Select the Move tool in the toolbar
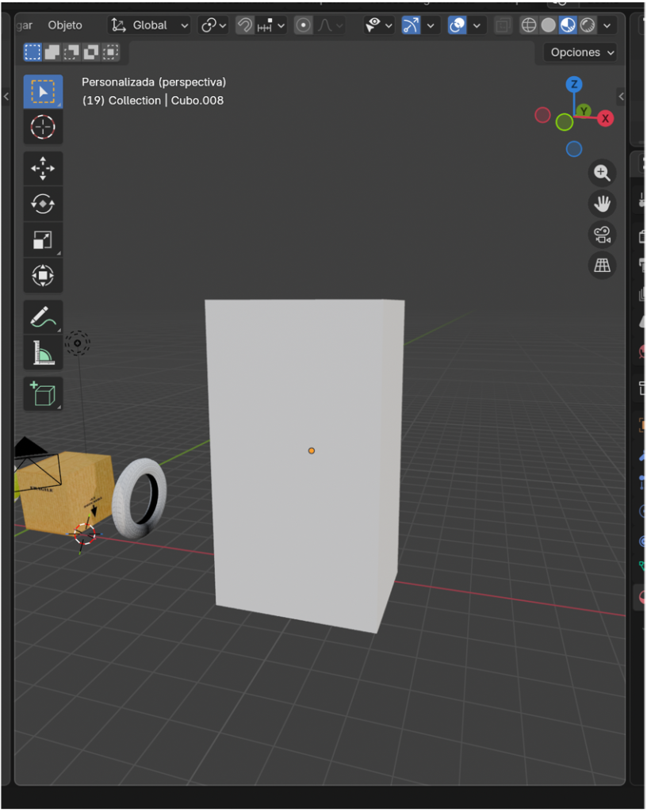The width and height of the screenshot is (647, 812). [43, 168]
